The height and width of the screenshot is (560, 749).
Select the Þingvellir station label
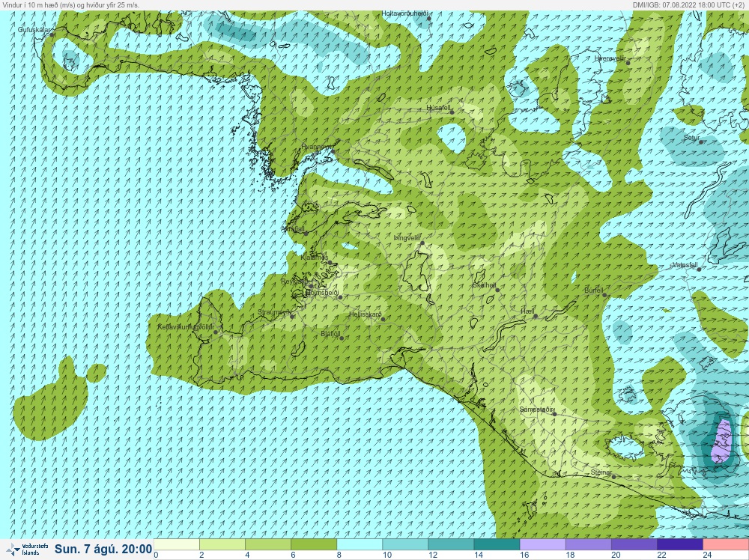click(x=407, y=238)
